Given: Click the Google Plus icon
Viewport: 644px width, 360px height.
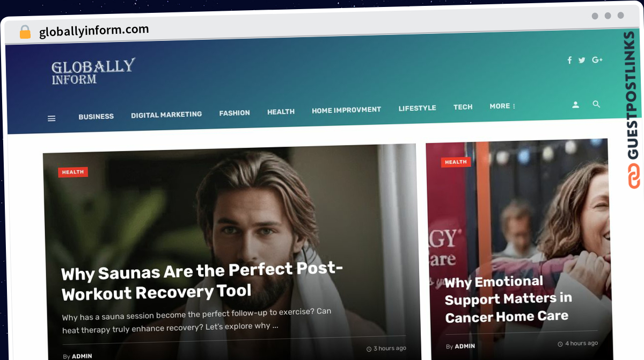Looking at the screenshot, I should [597, 60].
